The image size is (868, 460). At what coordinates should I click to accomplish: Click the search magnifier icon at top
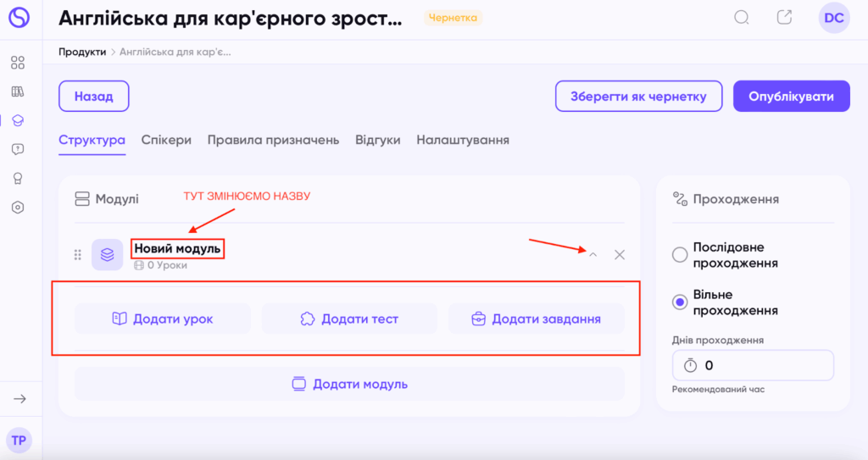742,18
